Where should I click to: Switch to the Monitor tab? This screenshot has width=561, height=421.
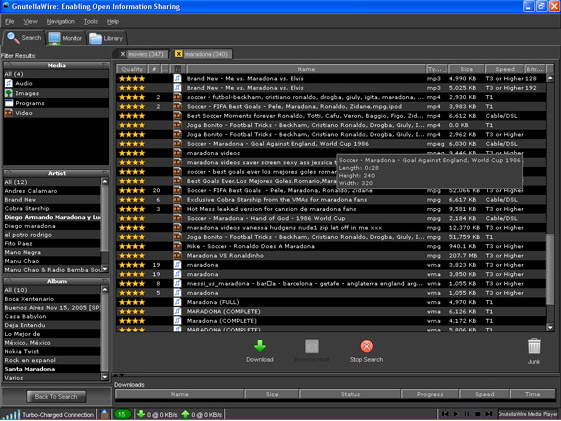tap(65, 38)
